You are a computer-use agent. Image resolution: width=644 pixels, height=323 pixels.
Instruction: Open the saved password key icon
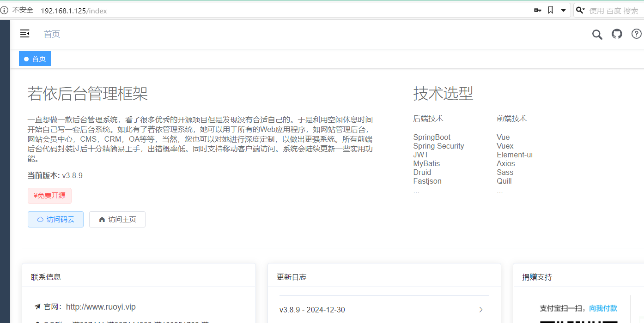(x=537, y=10)
